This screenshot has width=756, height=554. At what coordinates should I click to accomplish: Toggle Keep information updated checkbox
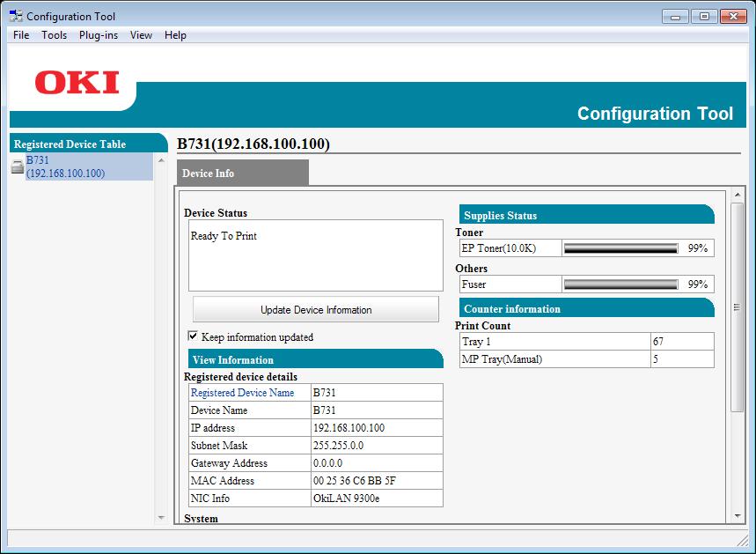(x=193, y=336)
